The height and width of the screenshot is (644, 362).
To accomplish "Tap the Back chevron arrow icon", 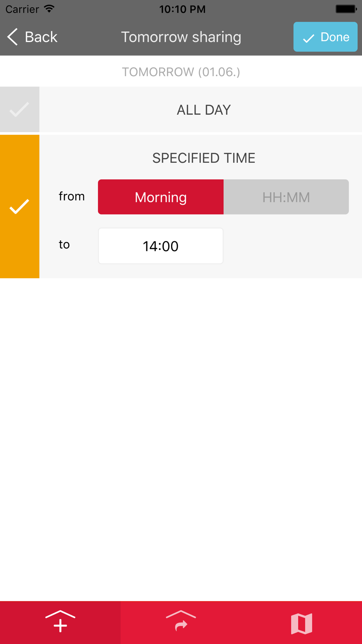I will (12, 37).
